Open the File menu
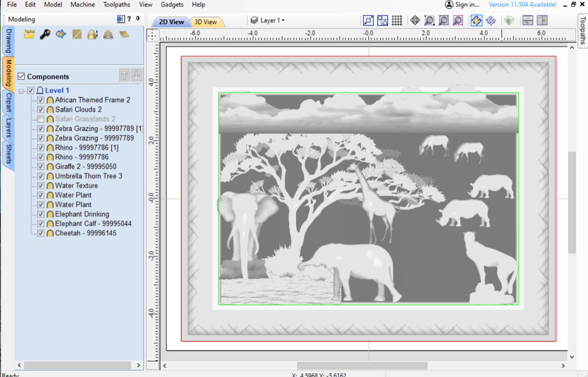The width and height of the screenshot is (588, 377). 12,5
